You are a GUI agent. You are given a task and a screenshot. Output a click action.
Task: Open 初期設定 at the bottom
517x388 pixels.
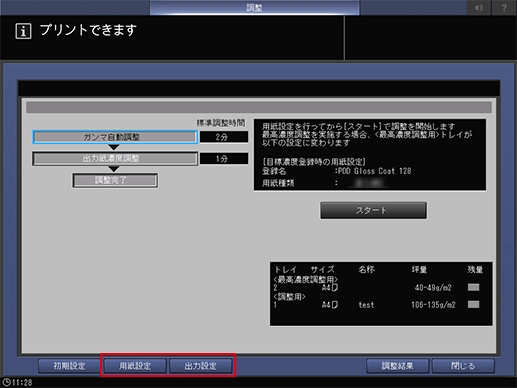69,366
